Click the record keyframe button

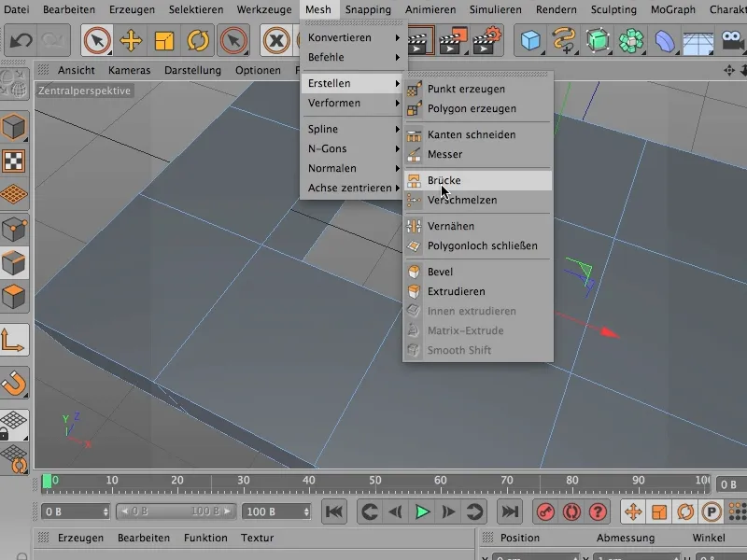[x=545, y=511]
